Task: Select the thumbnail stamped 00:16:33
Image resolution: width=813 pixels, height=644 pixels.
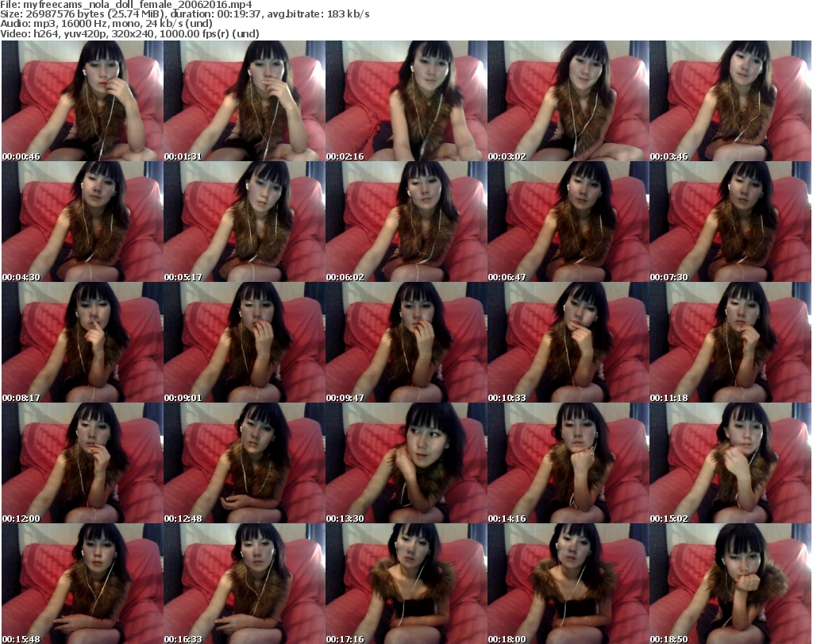Action: [x=245, y=584]
